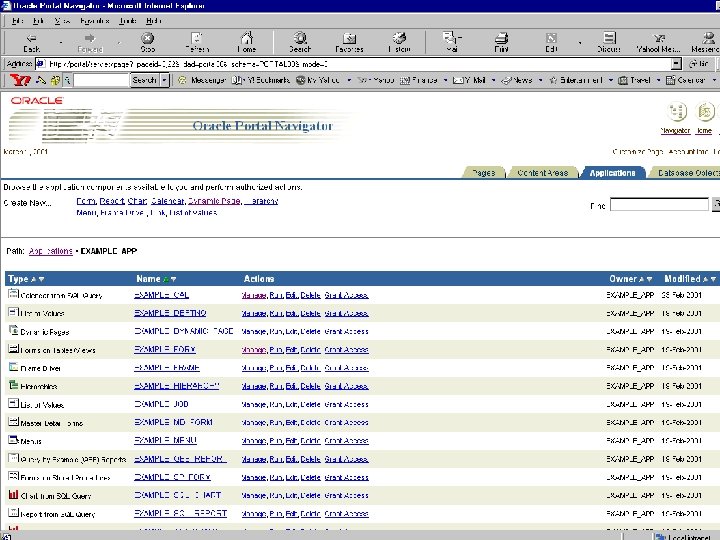Click the Forward toolbar button
This screenshot has height=540, width=720.
point(90,42)
